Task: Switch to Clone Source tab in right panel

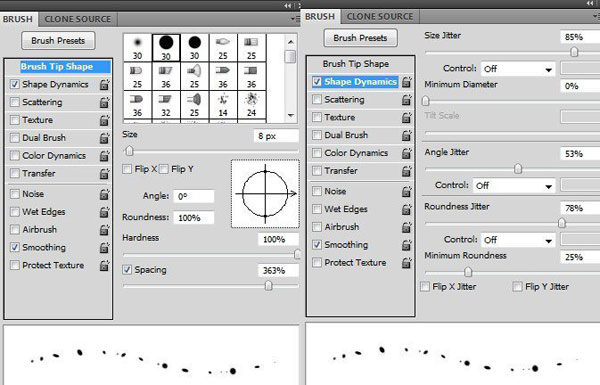Action: click(380, 16)
